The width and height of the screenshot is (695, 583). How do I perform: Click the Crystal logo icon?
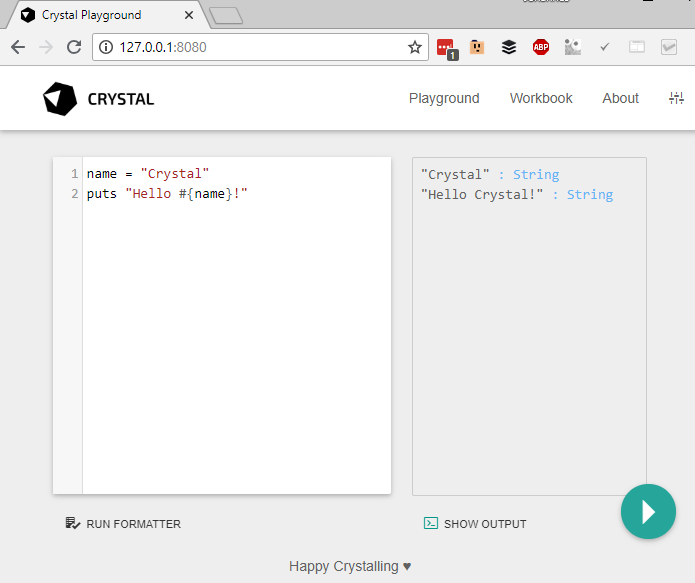pos(60,99)
